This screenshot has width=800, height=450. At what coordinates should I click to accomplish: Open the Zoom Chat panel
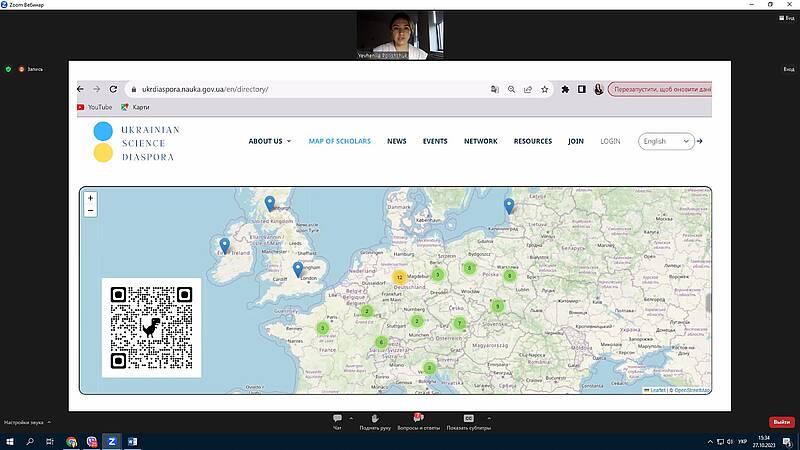(337, 421)
